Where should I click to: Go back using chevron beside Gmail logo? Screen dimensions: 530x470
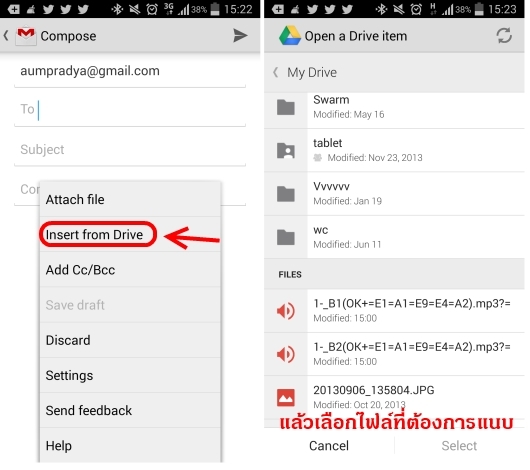[x=6, y=36]
